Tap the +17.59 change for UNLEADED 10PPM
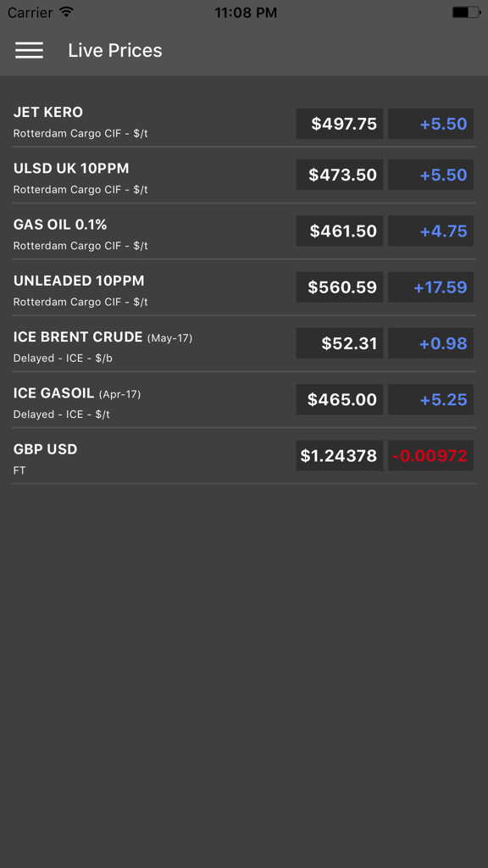The height and width of the screenshot is (868, 488). [430, 287]
